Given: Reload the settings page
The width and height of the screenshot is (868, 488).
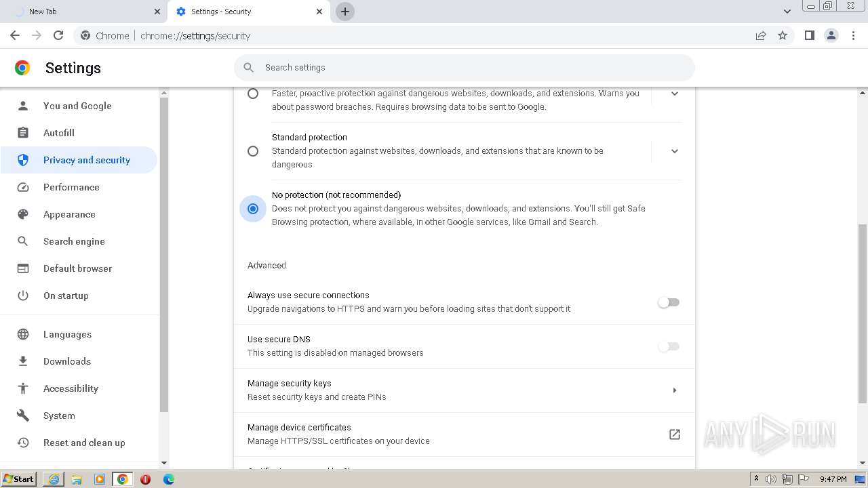Looking at the screenshot, I should 58,35.
